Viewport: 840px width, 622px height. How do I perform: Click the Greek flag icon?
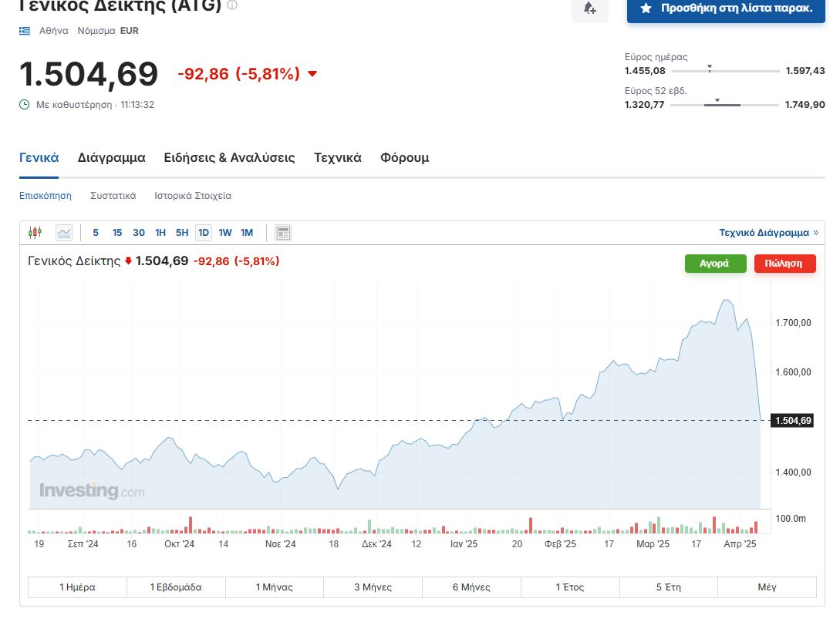25,31
